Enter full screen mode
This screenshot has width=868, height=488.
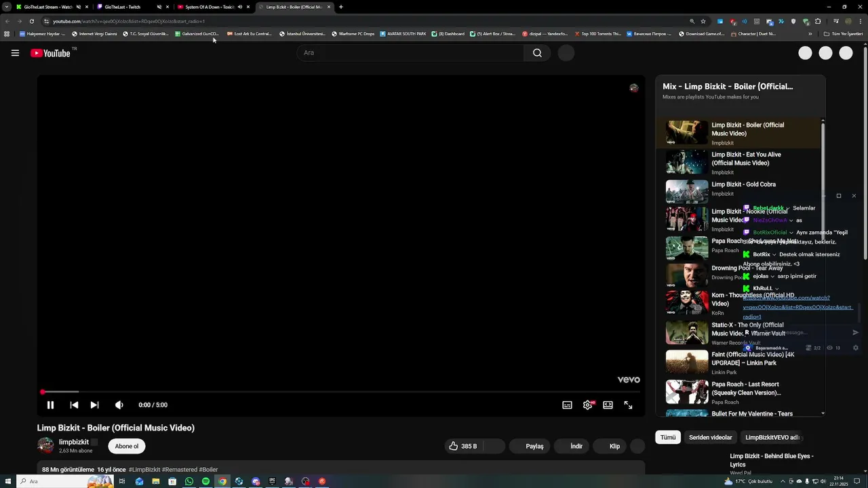pos(629,405)
